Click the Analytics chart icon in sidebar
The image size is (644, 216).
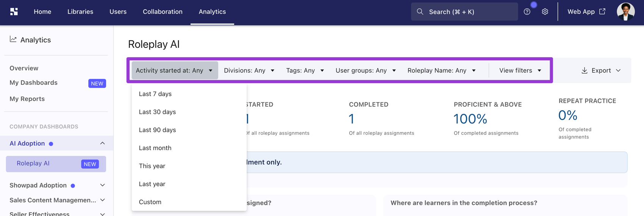coord(13,39)
